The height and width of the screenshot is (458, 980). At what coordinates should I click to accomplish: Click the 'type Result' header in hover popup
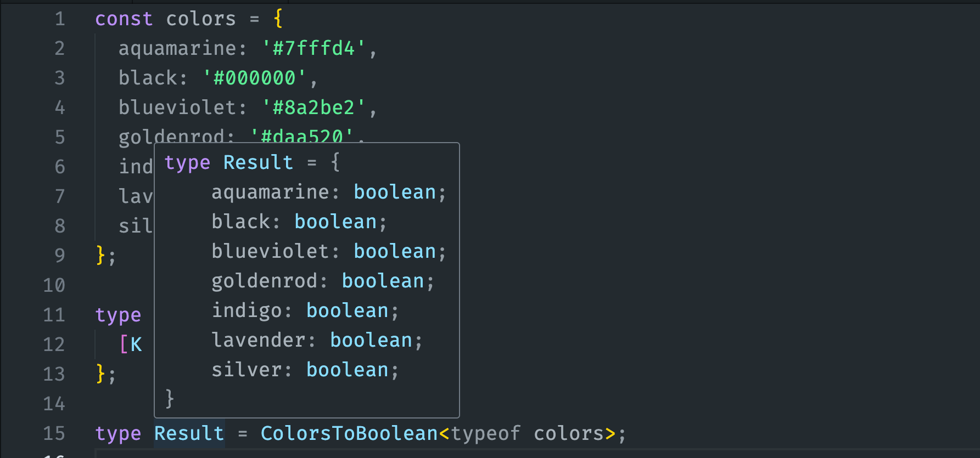[x=229, y=163]
